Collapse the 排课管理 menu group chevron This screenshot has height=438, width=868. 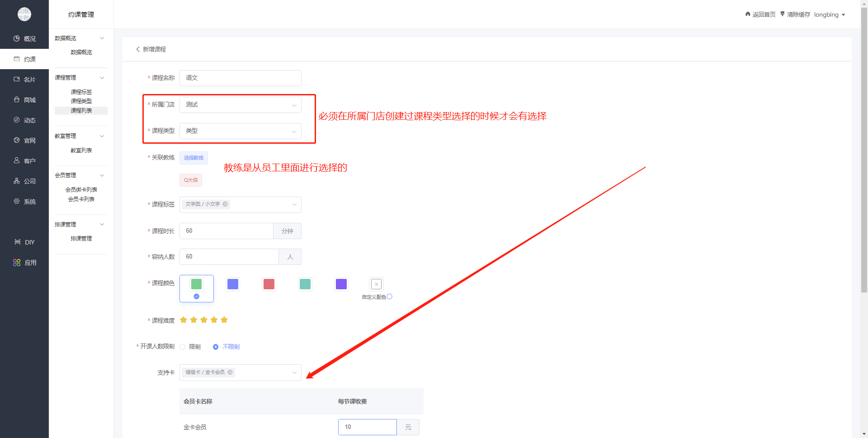coord(102,225)
